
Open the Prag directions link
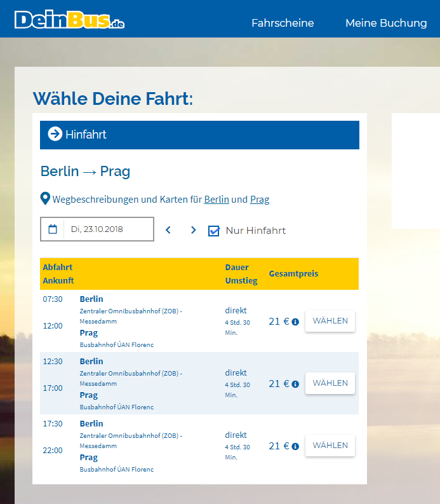(260, 200)
